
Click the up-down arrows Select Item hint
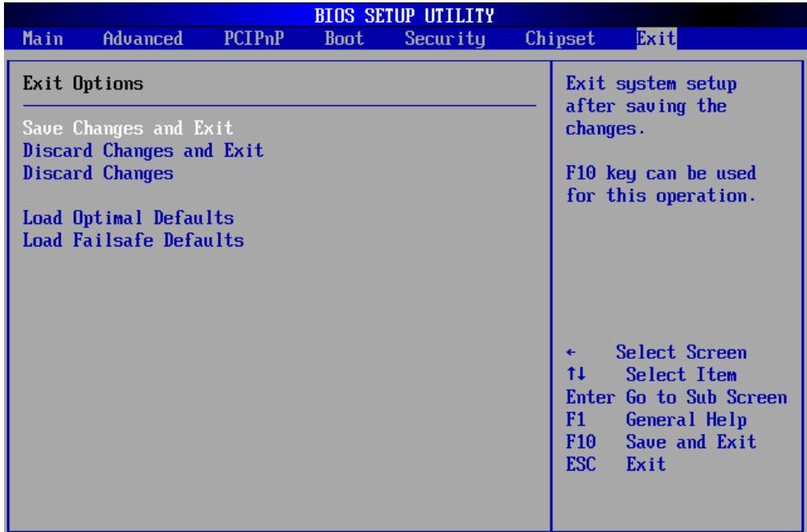[651, 375]
